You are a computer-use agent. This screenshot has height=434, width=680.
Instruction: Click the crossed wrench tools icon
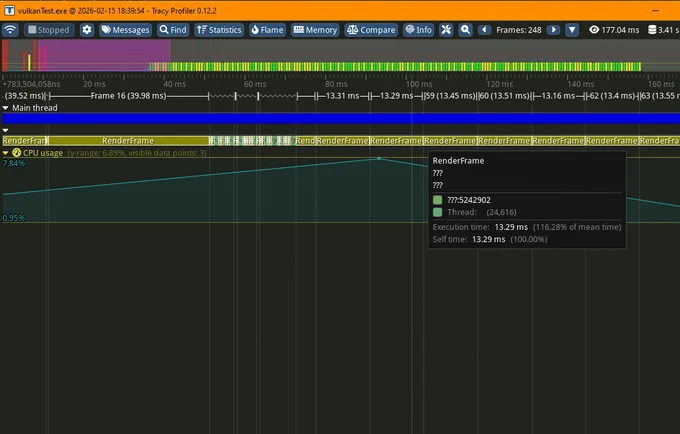pyautogui.click(x=446, y=29)
